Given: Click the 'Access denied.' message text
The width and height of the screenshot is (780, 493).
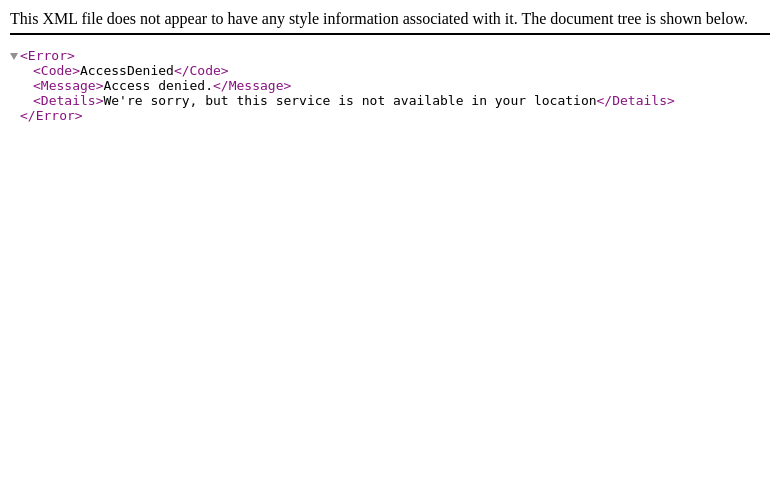Looking at the screenshot, I should point(158,86).
